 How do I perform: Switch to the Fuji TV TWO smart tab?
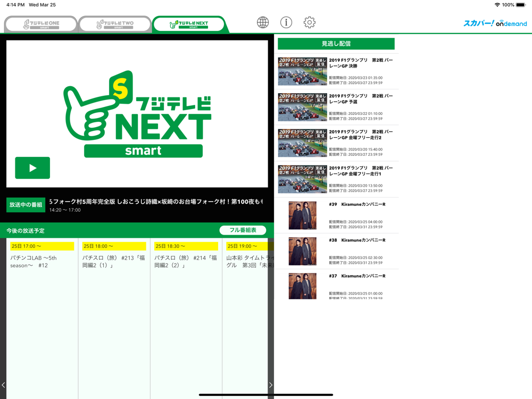115,24
